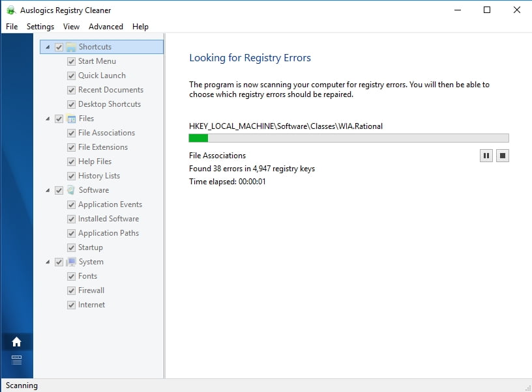532x392 pixels.
Task: Toggle the Startup checkbox
Action: [x=71, y=247]
